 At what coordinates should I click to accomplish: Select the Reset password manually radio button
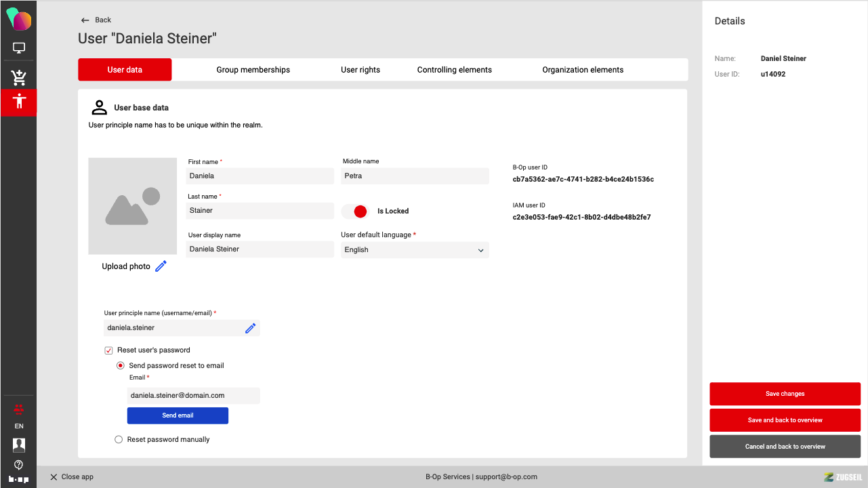coord(119,440)
